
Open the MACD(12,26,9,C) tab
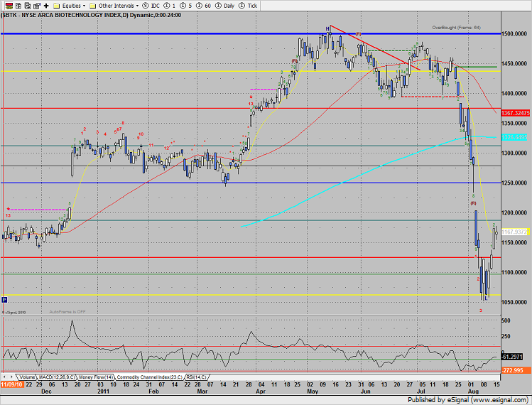pos(57,377)
